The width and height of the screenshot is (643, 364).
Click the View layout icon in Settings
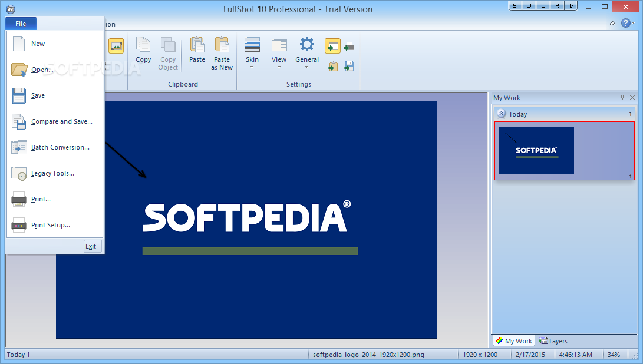click(x=279, y=45)
